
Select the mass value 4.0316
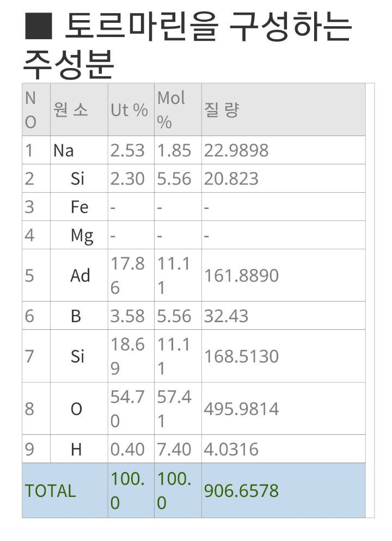click(231, 449)
